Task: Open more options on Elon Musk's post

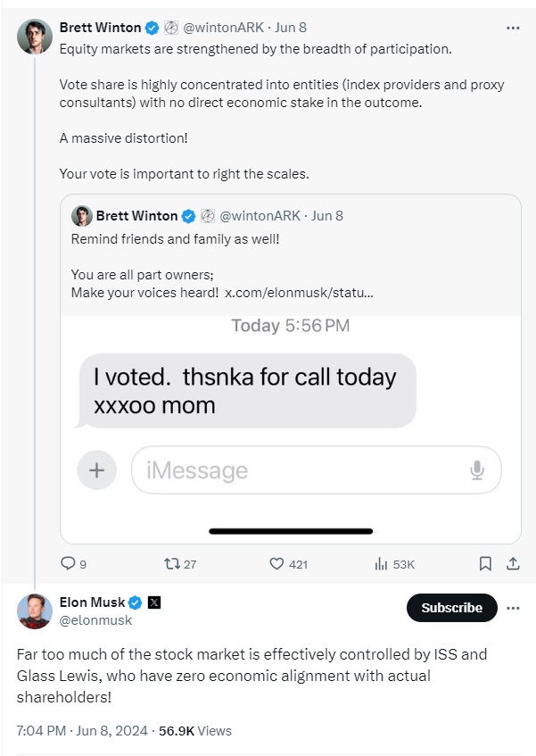Action: 513,608
